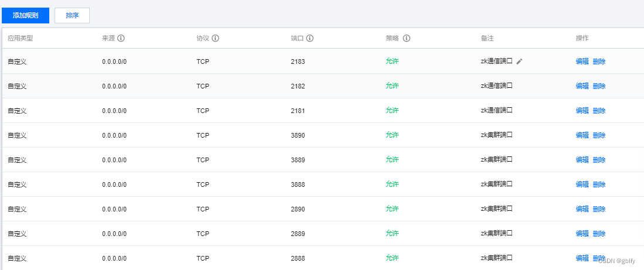Click the info icon next to 策略
This screenshot has width=644, height=270.
pos(406,39)
